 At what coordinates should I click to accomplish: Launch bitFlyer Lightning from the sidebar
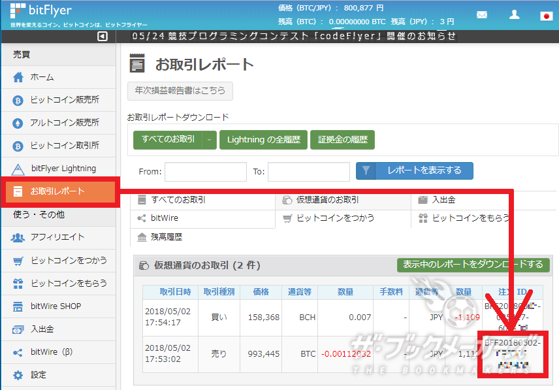tap(59, 169)
